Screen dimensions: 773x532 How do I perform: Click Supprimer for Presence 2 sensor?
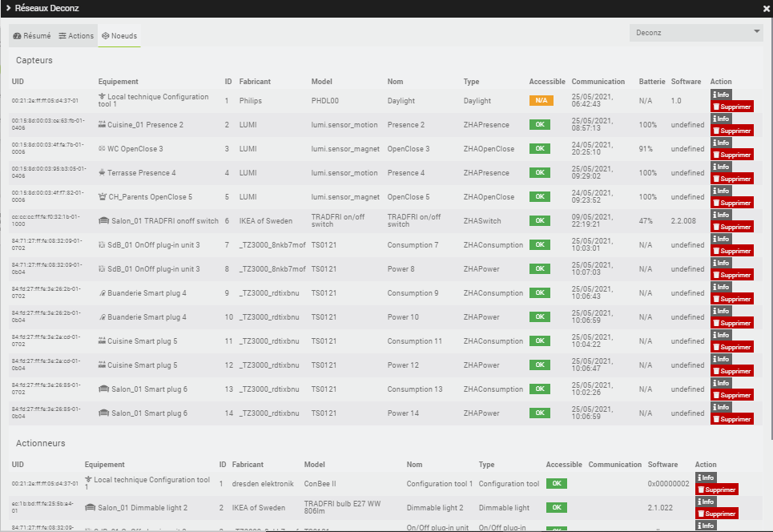tap(732, 131)
